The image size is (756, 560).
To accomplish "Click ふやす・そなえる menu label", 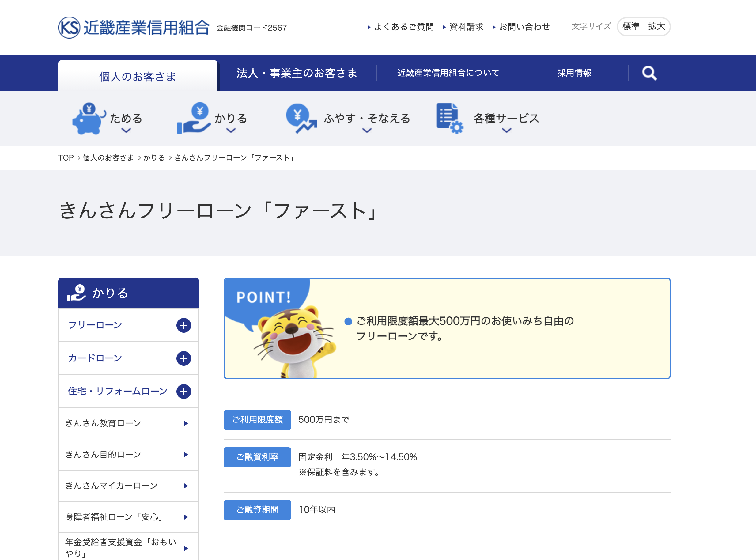I will pyautogui.click(x=367, y=118).
